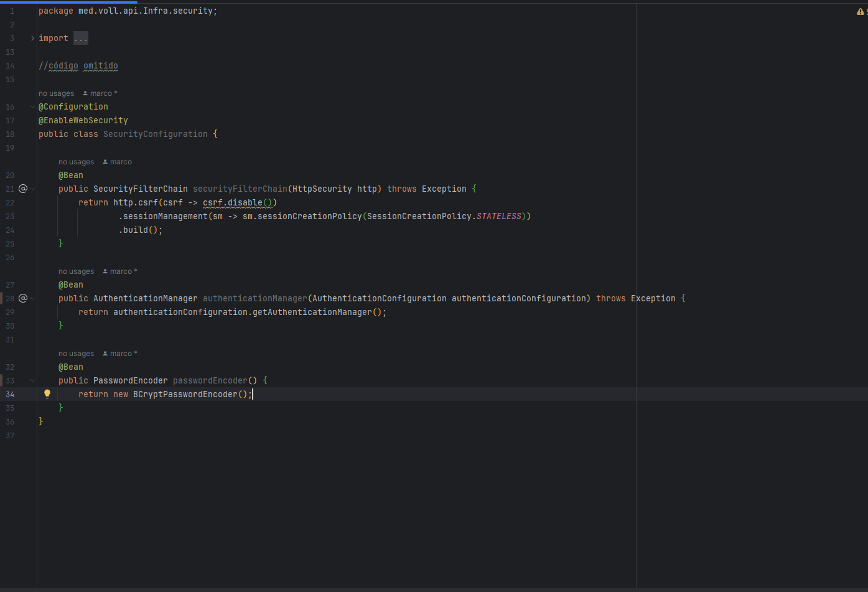Click the 'no usages' hint above @Configuration

pos(56,93)
